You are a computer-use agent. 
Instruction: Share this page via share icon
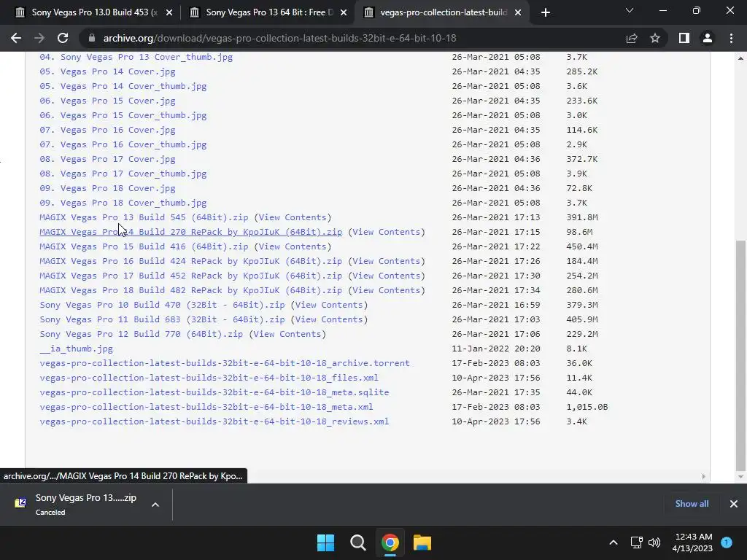pyautogui.click(x=632, y=38)
